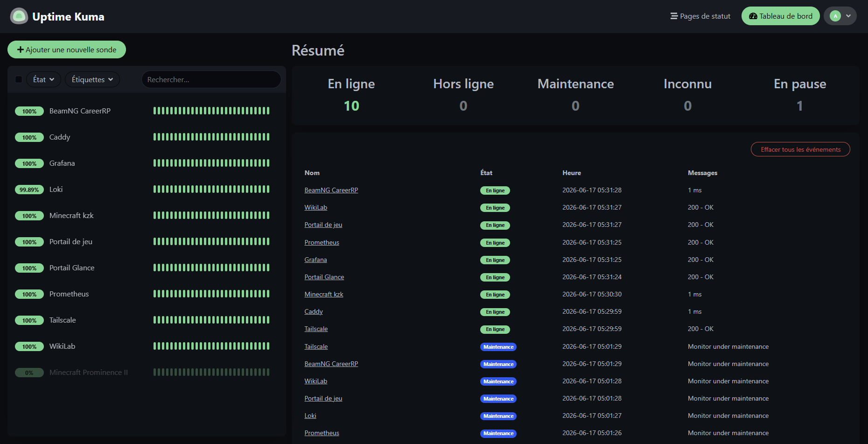
Task: Open Minecraft kzk link in events table
Action: [x=324, y=294]
